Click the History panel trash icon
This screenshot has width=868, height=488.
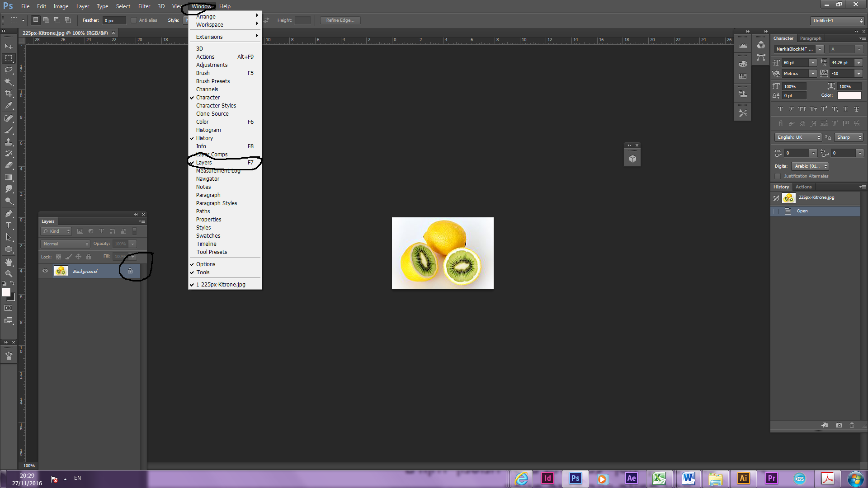[852, 425]
